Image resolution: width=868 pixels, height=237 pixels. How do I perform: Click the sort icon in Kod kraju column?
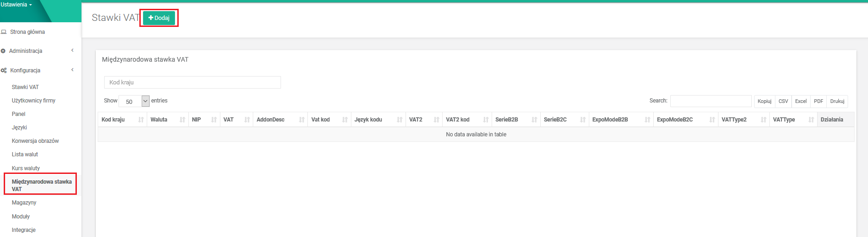click(x=141, y=120)
